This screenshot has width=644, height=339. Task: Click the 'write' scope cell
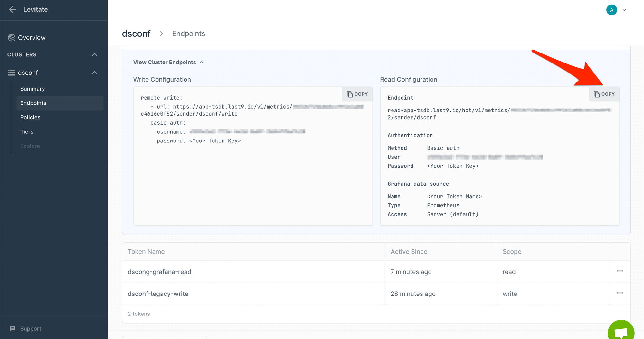(x=510, y=294)
